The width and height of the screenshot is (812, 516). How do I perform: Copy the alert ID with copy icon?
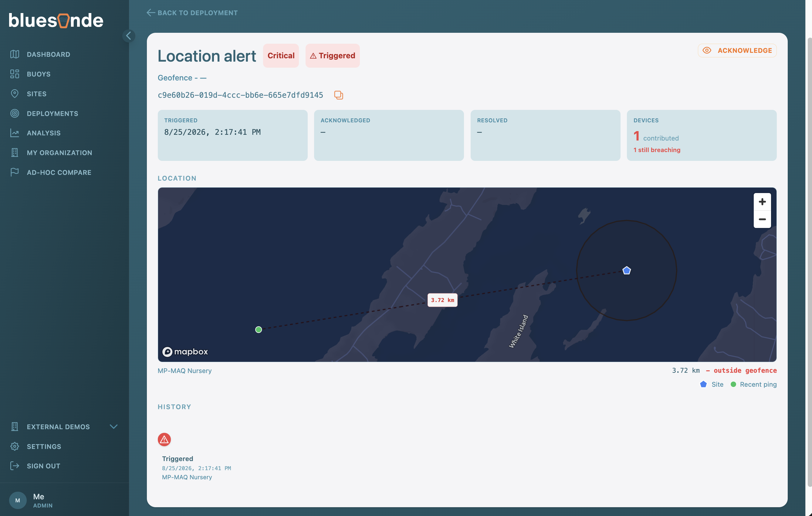click(x=339, y=95)
